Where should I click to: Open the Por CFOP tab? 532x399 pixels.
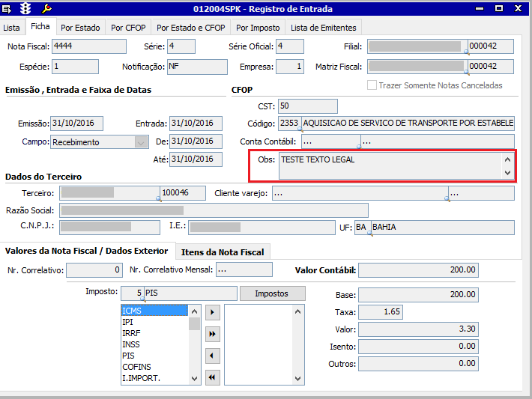point(128,28)
